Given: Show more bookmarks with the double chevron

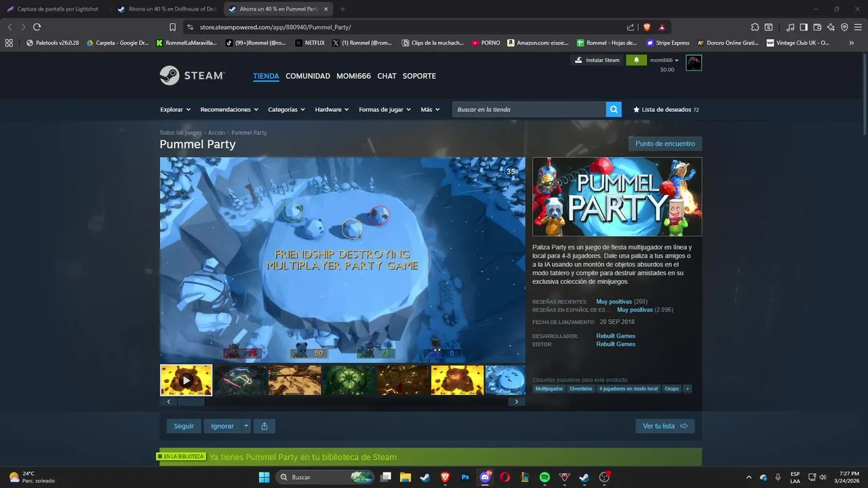Looking at the screenshot, I should tap(852, 43).
